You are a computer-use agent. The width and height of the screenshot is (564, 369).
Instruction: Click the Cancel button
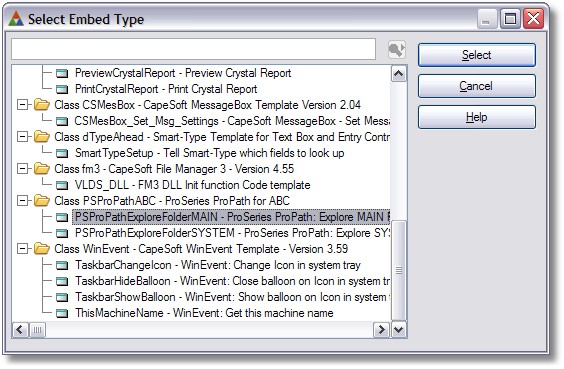pos(477,86)
